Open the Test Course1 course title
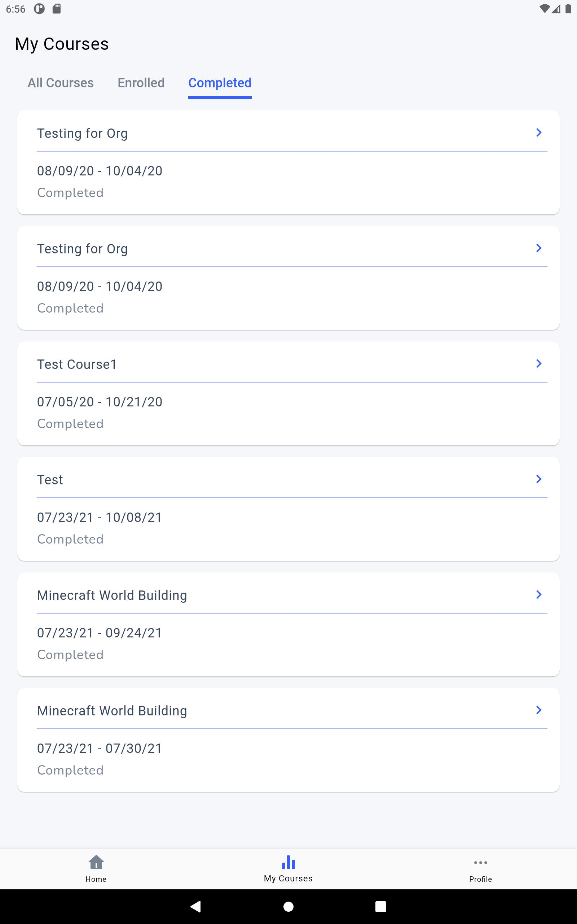Image resolution: width=577 pixels, height=924 pixels. 77,364
